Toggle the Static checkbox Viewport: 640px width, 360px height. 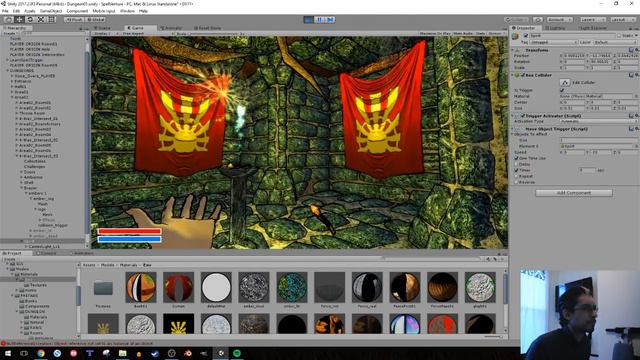619,36
